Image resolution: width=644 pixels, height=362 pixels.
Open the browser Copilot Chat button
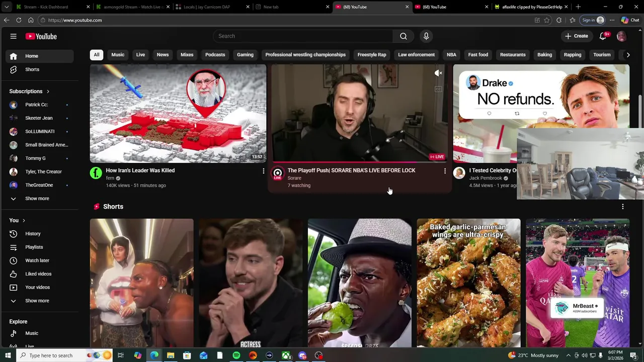pos(630,20)
